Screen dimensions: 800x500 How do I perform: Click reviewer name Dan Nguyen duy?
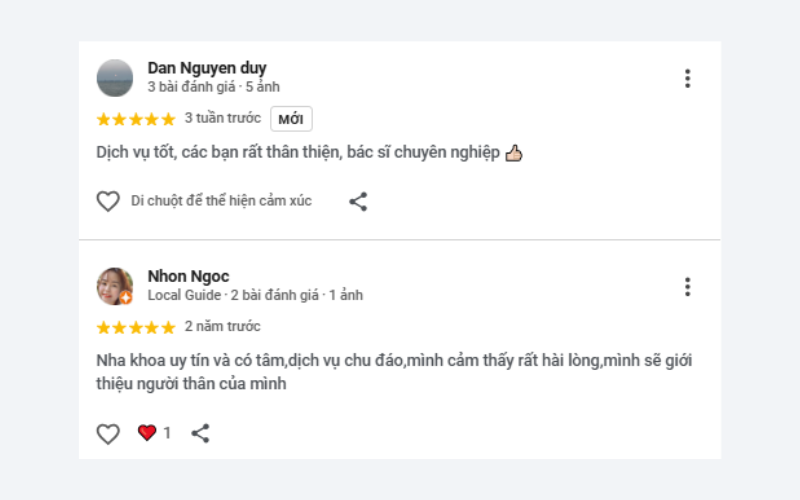207,68
